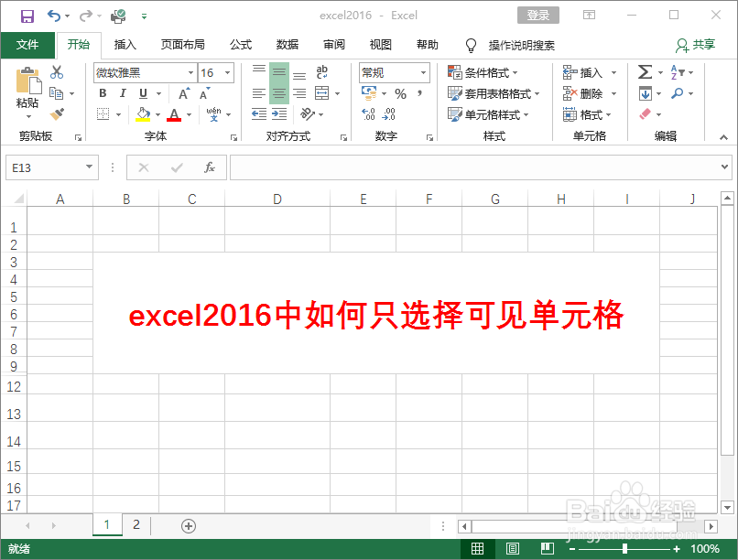Click the 格式 cells button
This screenshot has height=560, width=738.
pos(586,114)
